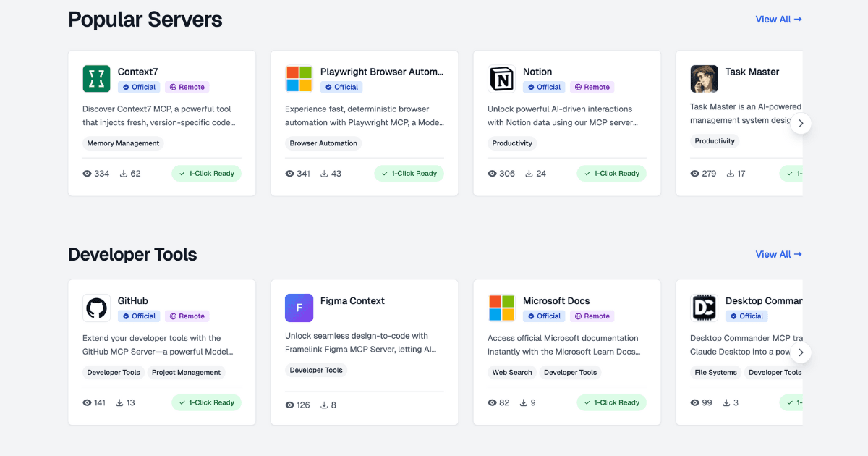Image resolution: width=868 pixels, height=456 pixels.
Task: Click the Memory Management tag on Context7
Action: coord(123,143)
